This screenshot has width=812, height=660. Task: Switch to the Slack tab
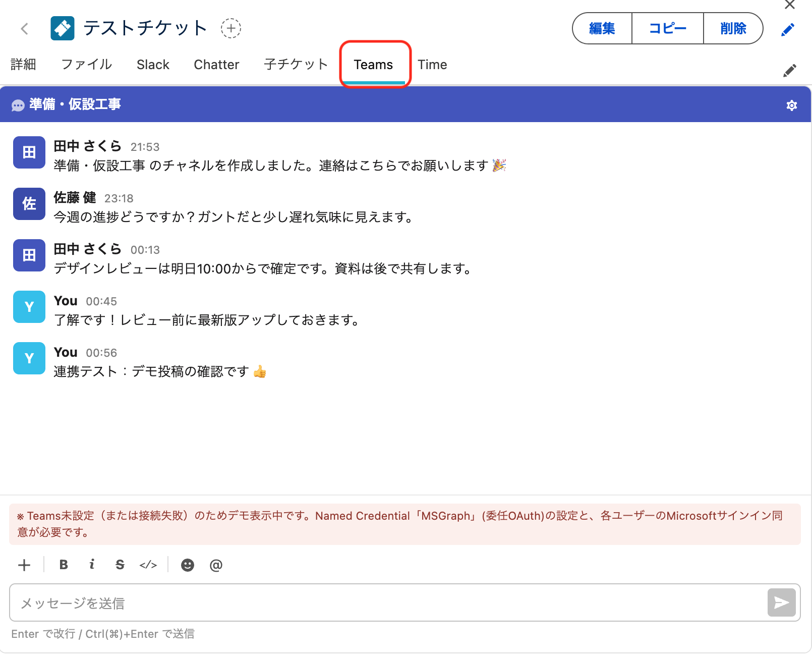pos(153,65)
